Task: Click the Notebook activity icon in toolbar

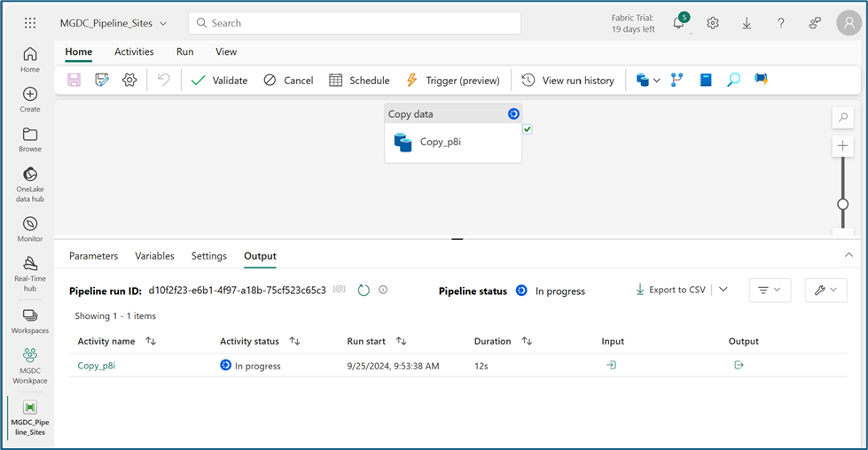Action: 705,80
